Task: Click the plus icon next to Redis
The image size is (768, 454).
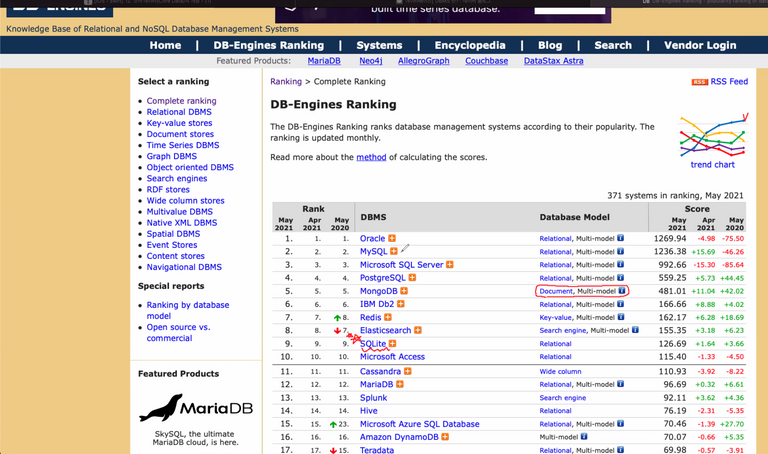Action: (388, 317)
